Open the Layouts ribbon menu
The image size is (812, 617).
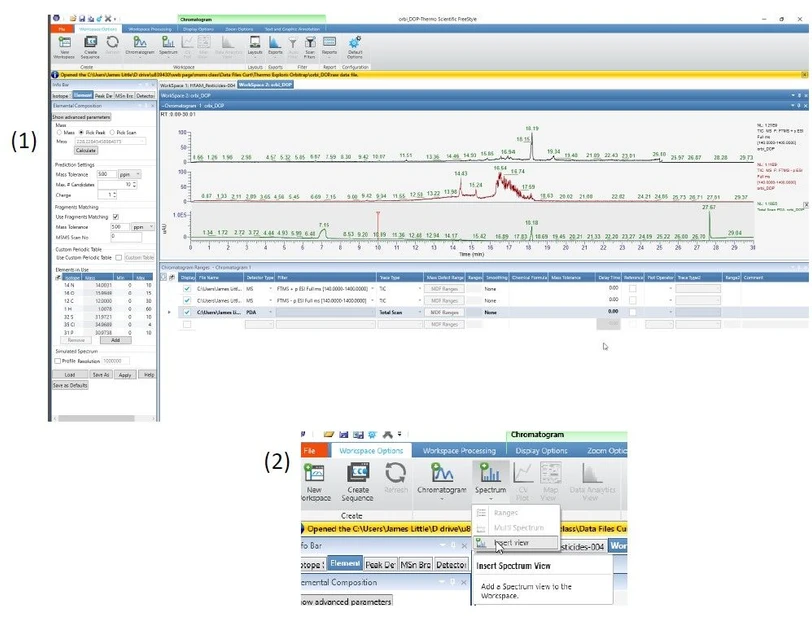pyautogui.click(x=254, y=46)
